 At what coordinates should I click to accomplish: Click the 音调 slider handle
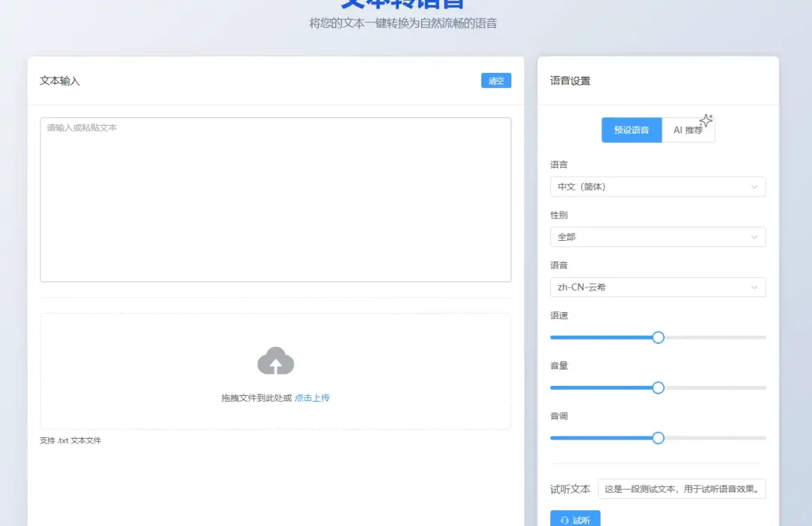point(658,437)
